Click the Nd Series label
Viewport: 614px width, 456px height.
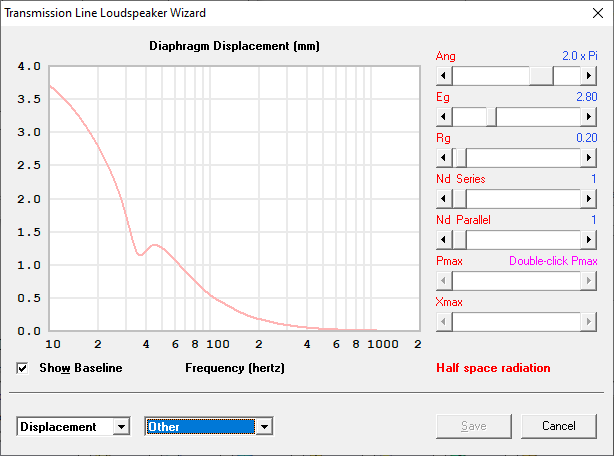(x=460, y=179)
